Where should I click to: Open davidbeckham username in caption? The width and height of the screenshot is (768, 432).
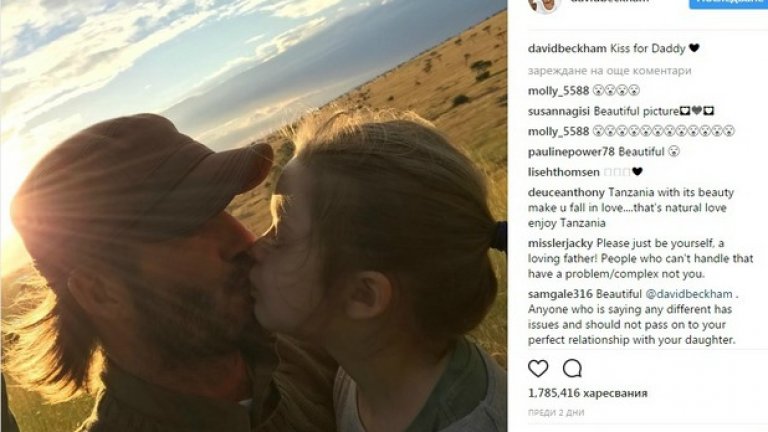pos(567,48)
